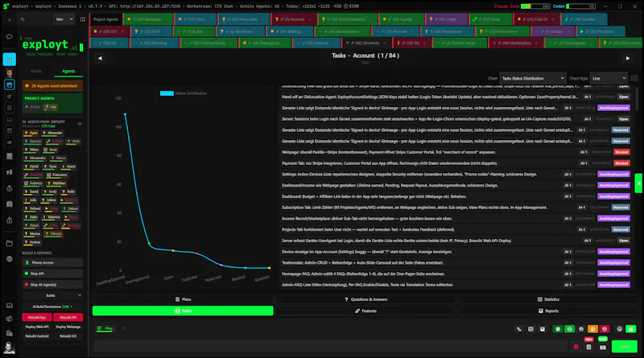
Task: Toggle the Stop API control
Action: (x=52, y=274)
